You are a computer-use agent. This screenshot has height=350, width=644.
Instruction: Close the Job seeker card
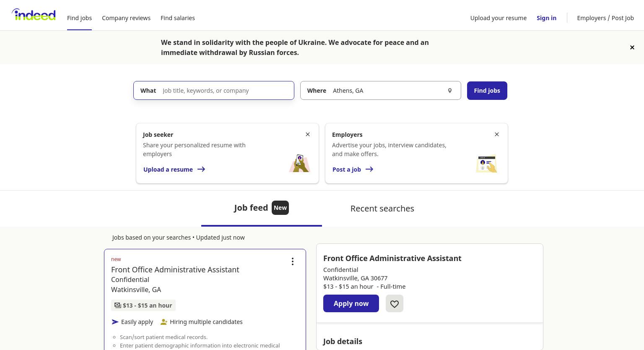coord(308,134)
